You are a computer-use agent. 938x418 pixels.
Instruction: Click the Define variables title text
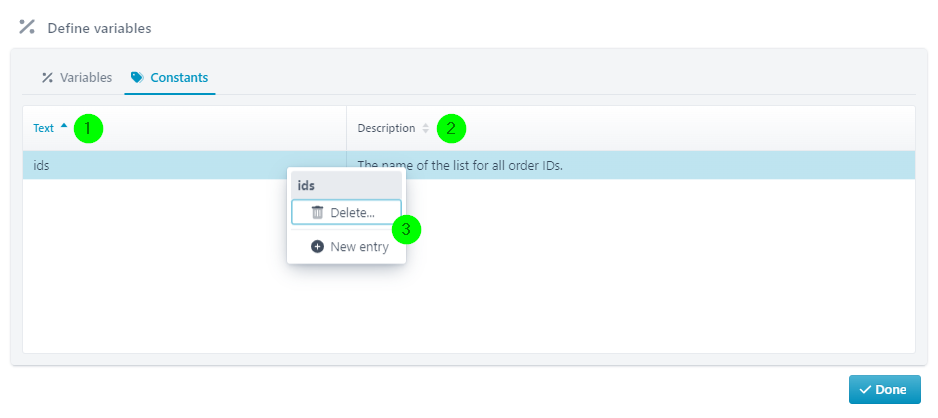pyautogui.click(x=99, y=28)
